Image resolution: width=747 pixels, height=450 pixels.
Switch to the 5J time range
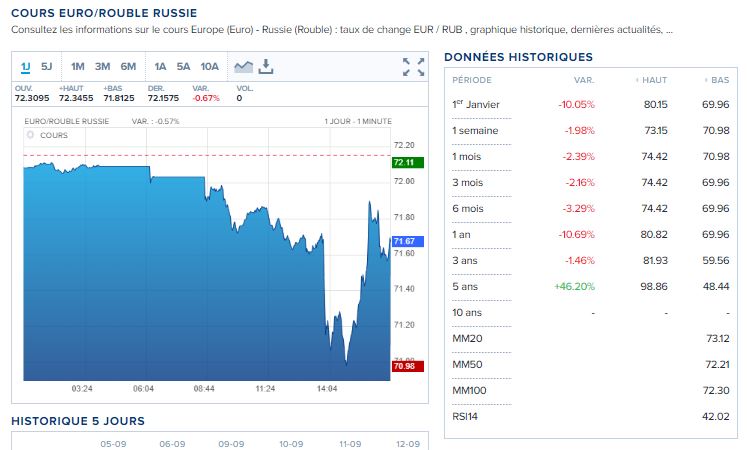[47, 67]
